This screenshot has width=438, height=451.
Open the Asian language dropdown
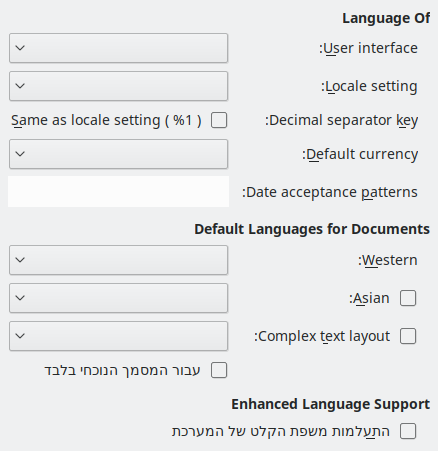(118, 298)
